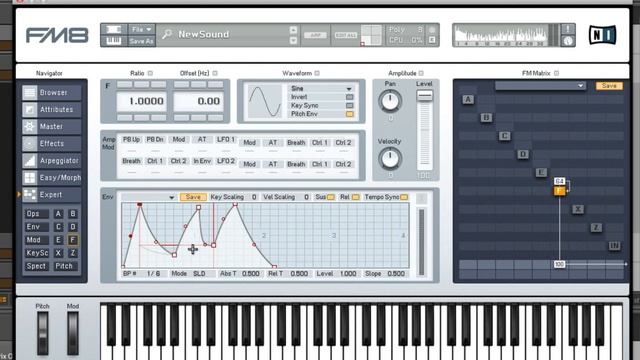Click the Level slider handle
640x360 pixels.
424,96
